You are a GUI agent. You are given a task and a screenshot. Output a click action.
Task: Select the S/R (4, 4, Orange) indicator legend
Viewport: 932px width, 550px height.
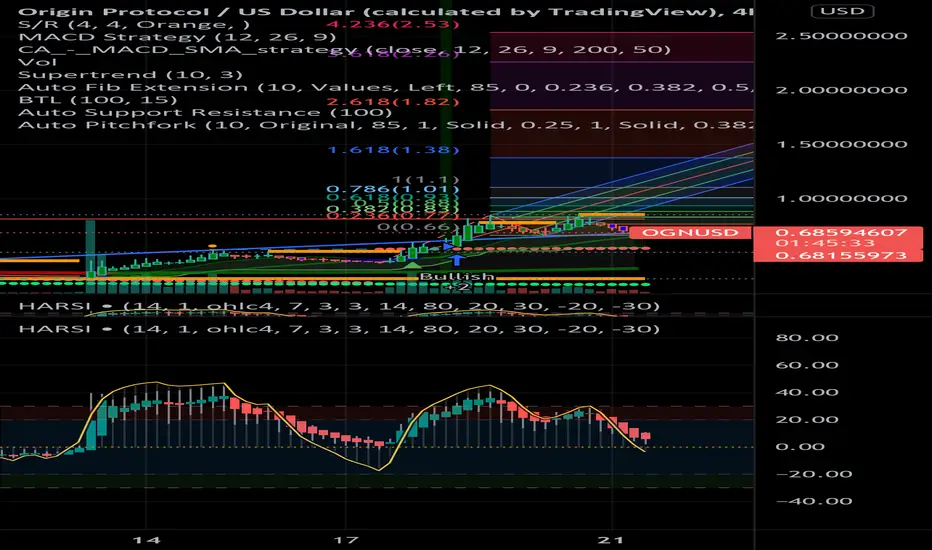pos(134,24)
